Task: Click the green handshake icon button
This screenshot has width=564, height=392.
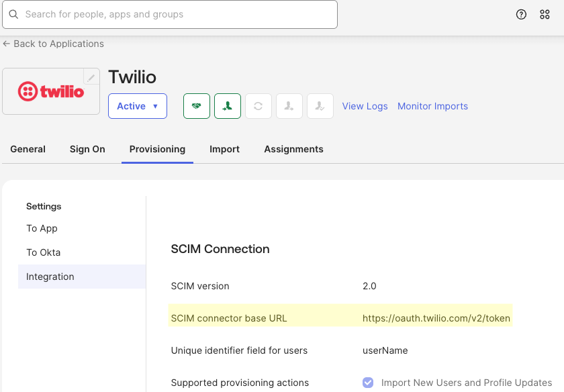Action: 196,106
